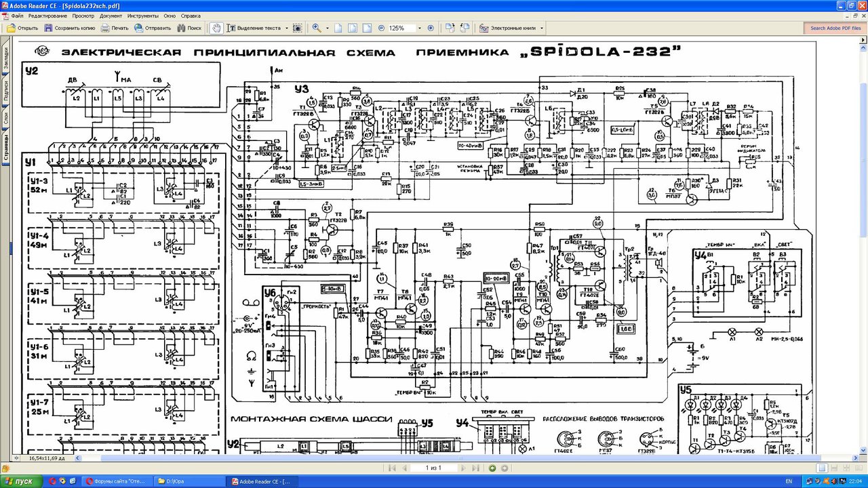Screen dimensions: 868x488
Task: Go to the previous page
Action: click(403, 468)
